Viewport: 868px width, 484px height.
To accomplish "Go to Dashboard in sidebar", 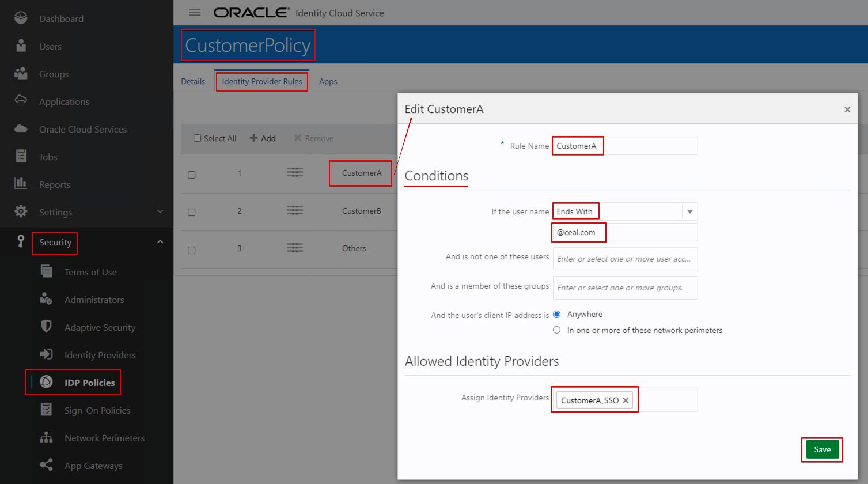I will point(62,18).
